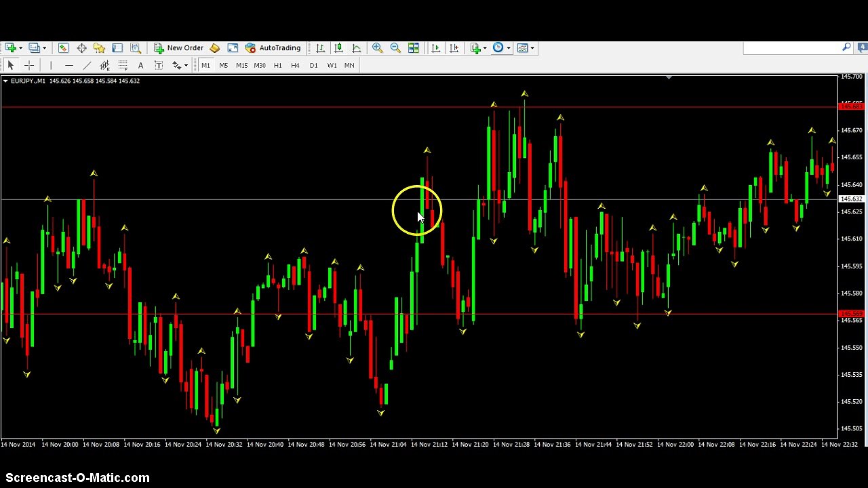This screenshot has width=868, height=488.
Task: Click the New Order button
Action: (178, 47)
